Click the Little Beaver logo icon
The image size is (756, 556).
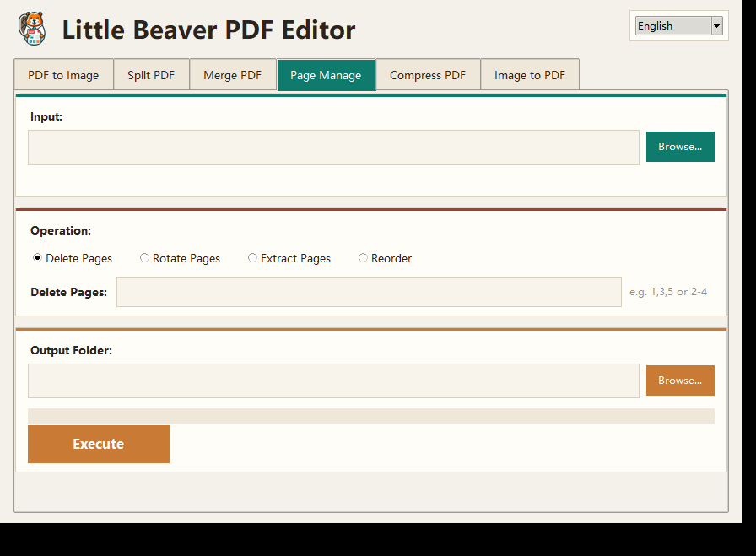point(32,29)
